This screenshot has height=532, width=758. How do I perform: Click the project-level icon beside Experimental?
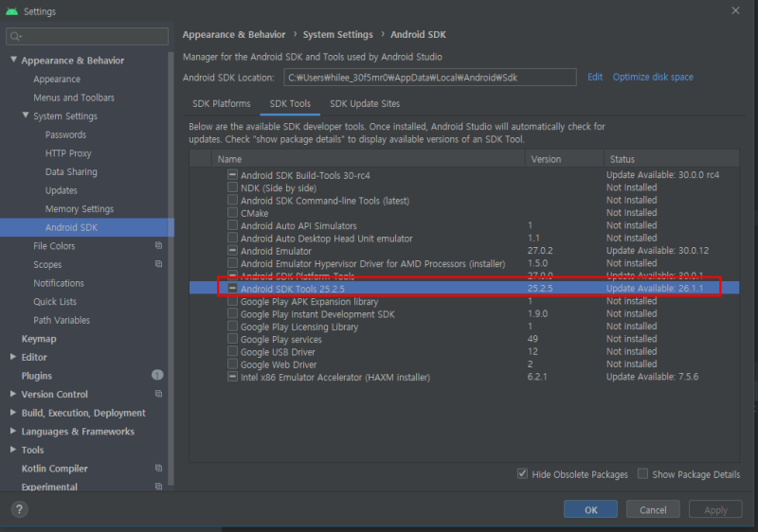(158, 487)
